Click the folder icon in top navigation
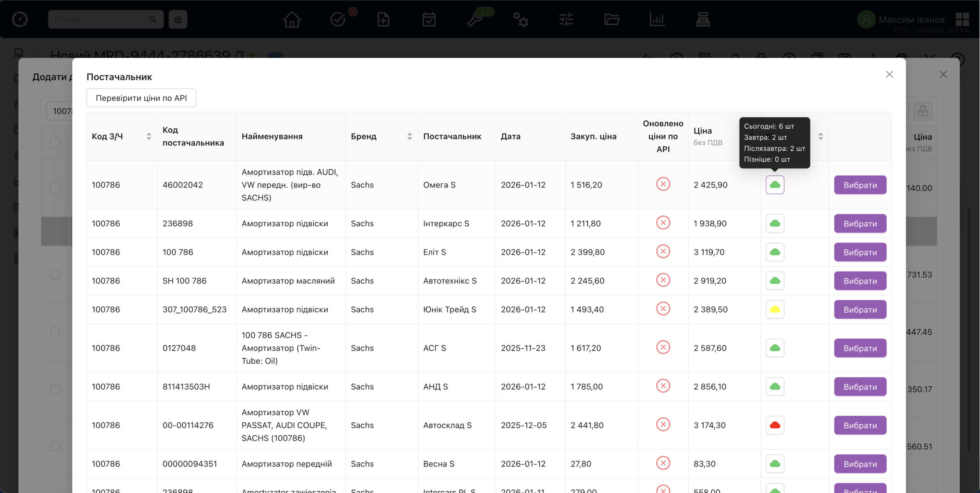 pyautogui.click(x=612, y=19)
